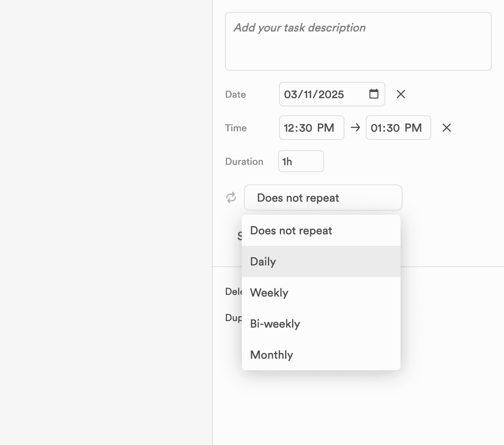
Task: Collapse the Does not repeat dropdown box
Action: click(323, 198)
